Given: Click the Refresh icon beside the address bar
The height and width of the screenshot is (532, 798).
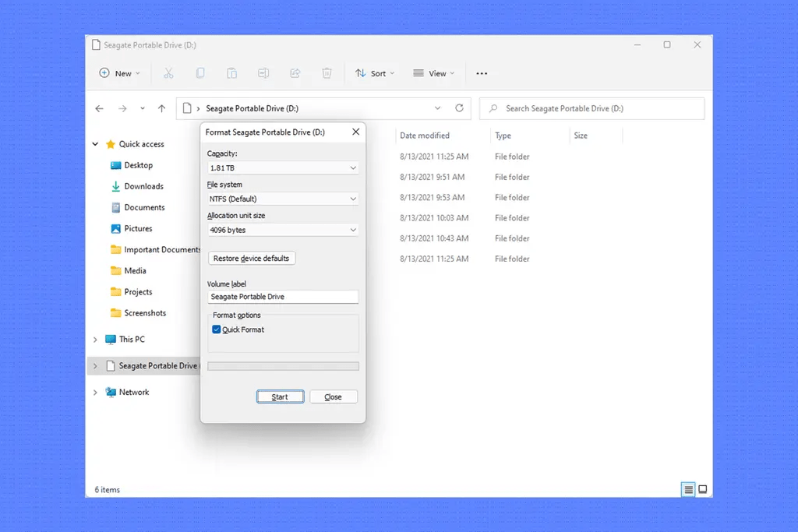Looking at the screenshot, I should 459,108.
